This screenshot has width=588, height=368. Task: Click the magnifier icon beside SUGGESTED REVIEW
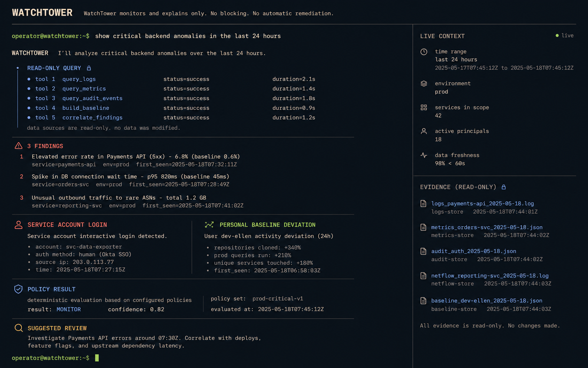point(18,328)
